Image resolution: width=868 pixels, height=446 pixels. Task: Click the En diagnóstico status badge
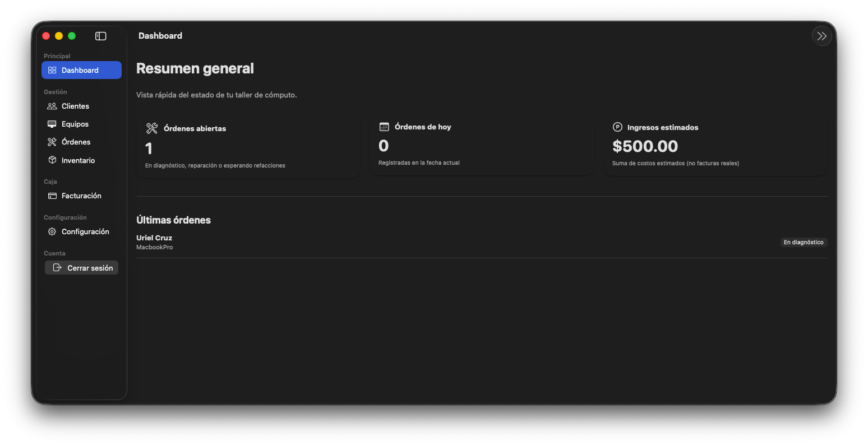(803, 242)
